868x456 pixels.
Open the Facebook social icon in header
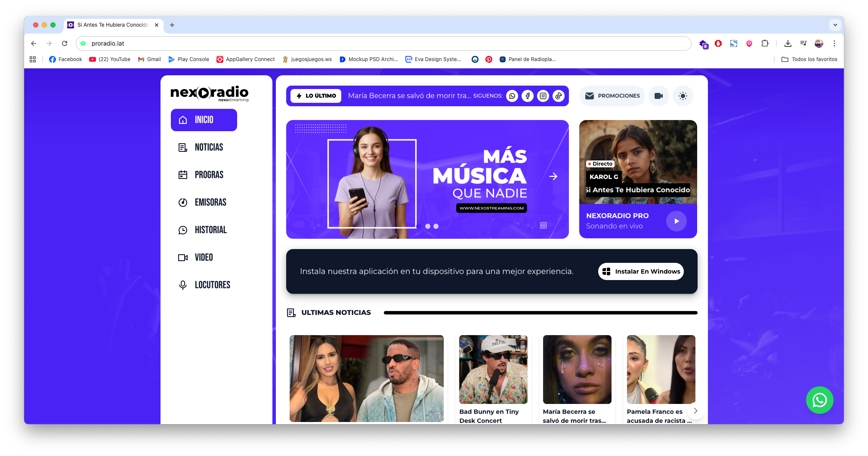coord(527,96)
